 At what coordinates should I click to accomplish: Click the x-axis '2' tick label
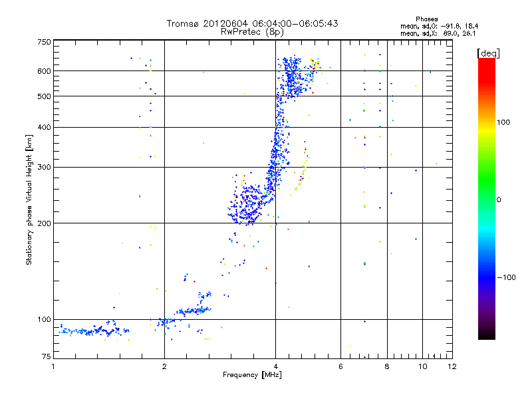(164, 366)
